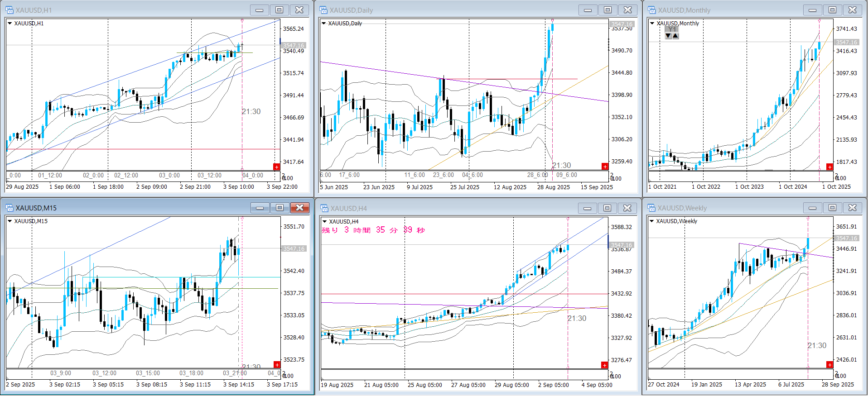Click the pink countdown timer text in H4 chart
This screenshot has height=396, width=868.
pyautogui.click(x=373, y=230)
